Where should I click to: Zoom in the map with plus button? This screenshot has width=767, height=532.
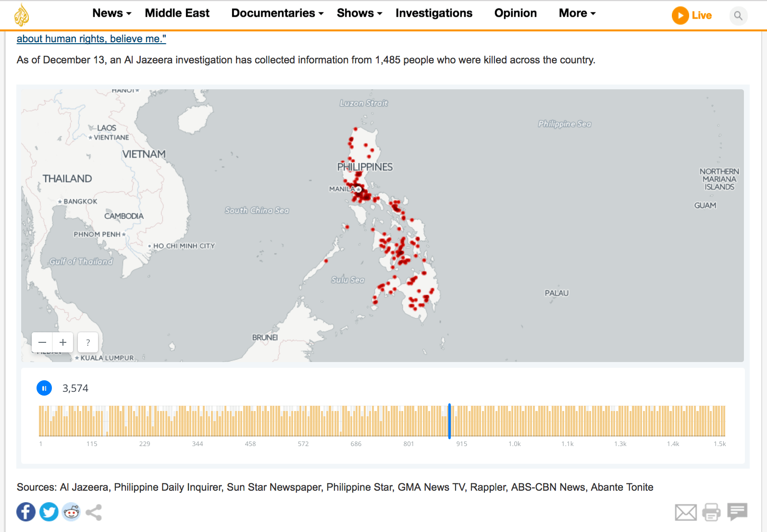pos(63,342)
